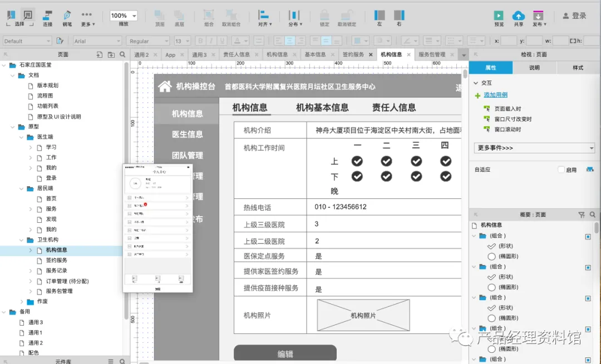Select the contained selection mode icon

point(28,15)
